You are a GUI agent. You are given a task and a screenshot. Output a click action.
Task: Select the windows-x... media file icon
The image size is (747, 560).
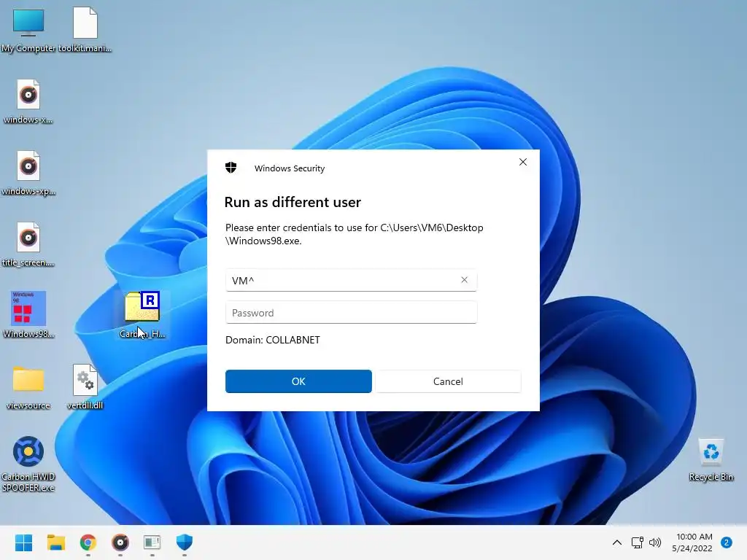28,101
